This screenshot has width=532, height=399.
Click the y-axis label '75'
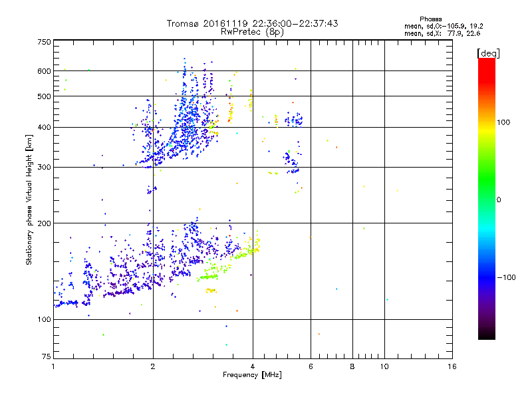coord(47,356)
